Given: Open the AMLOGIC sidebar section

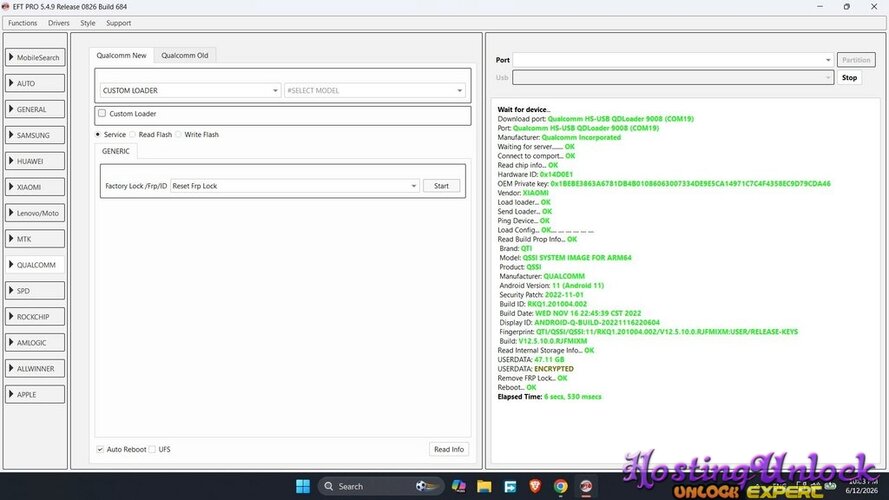Looking at the screenshot, I should [x=35, y=342].
